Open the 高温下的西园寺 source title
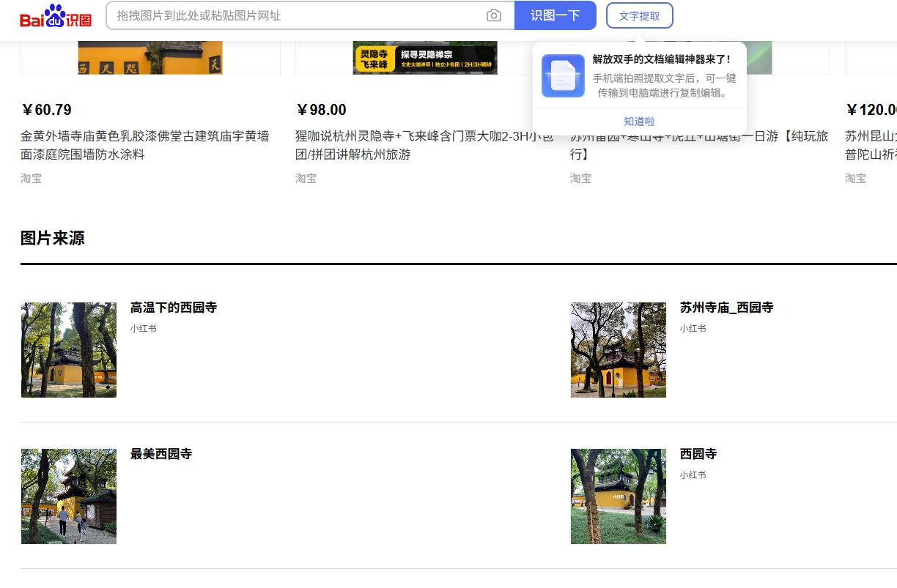The image size is (897, 588). [174, 308]
